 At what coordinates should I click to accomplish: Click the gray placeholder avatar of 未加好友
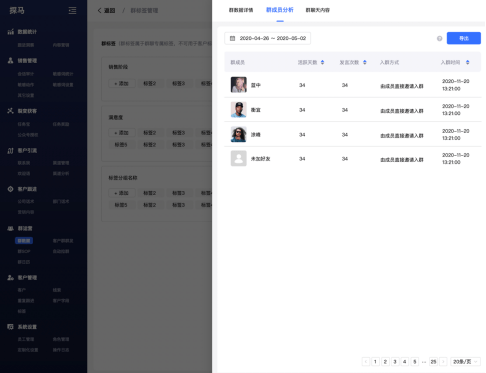(239, 158)
